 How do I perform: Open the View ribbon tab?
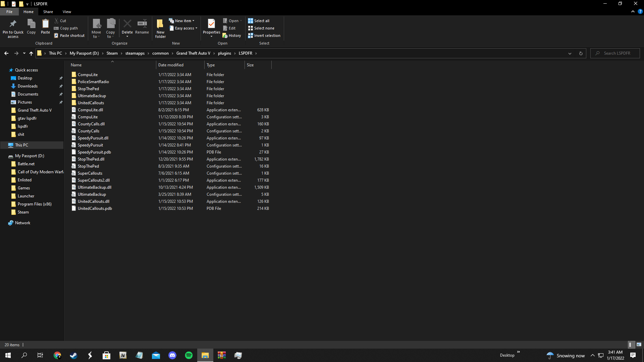(67, 12)
